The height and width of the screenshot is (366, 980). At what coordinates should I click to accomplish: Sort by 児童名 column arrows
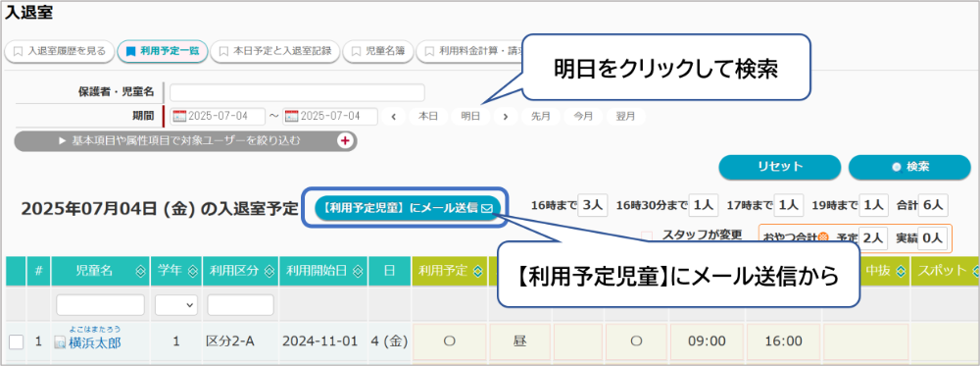click(140, 271)
